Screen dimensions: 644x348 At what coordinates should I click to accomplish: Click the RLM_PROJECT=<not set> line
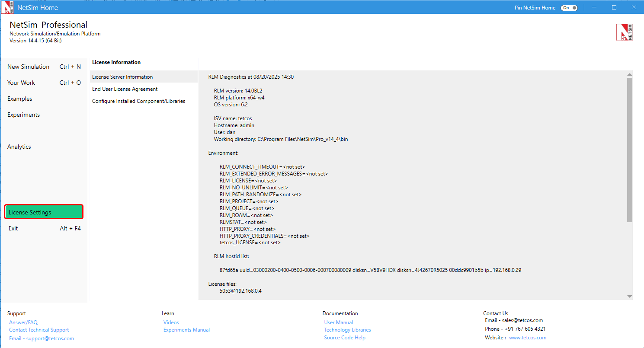click(249, 201)
